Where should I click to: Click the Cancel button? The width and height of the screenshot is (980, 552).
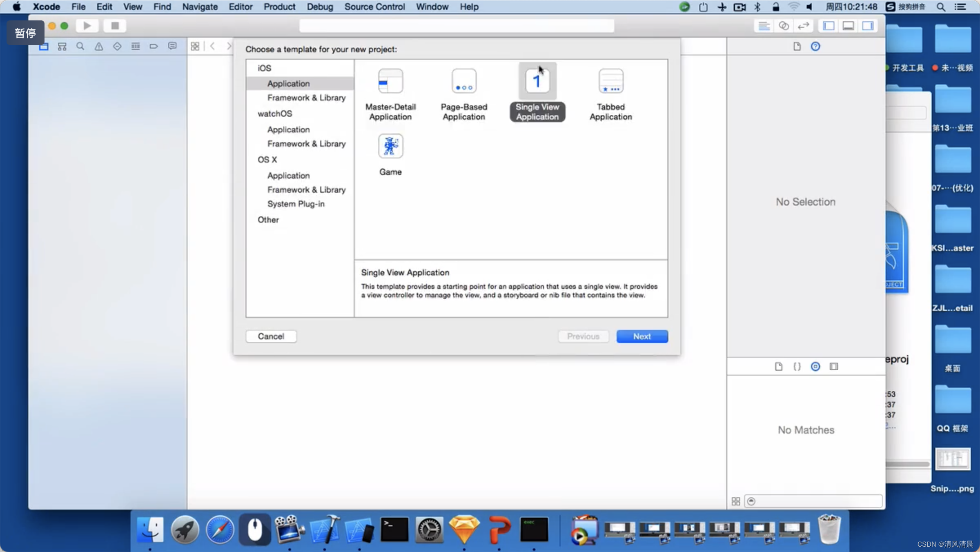click(271, 336)
